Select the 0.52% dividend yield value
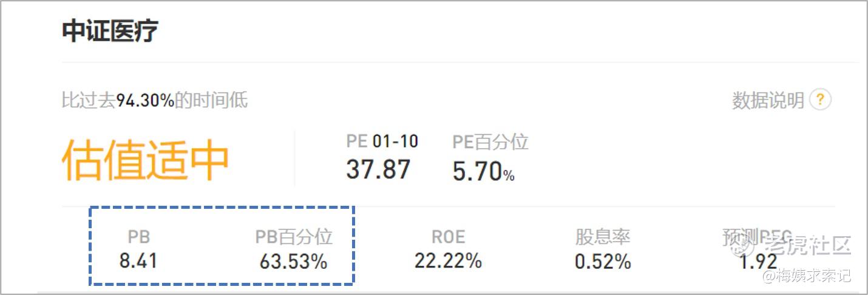The height and width of the screenshot is (295, 868). [x=603, y=262]
